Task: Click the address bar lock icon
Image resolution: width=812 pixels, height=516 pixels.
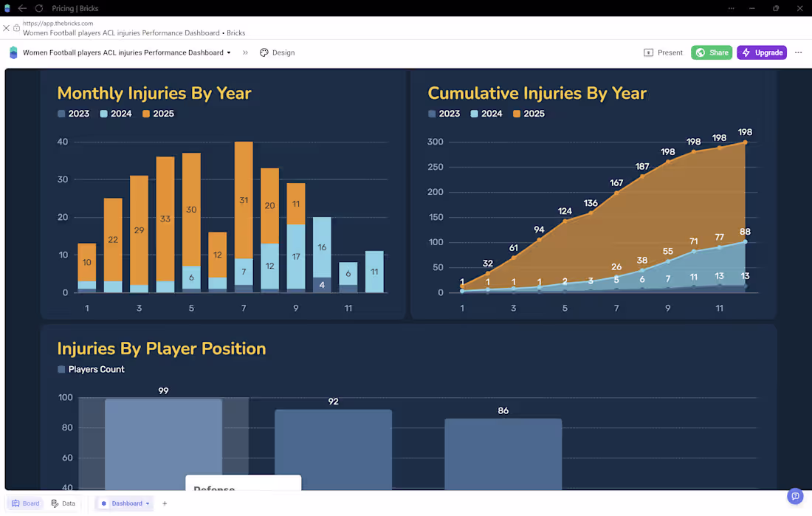Action: click(16, 28)
